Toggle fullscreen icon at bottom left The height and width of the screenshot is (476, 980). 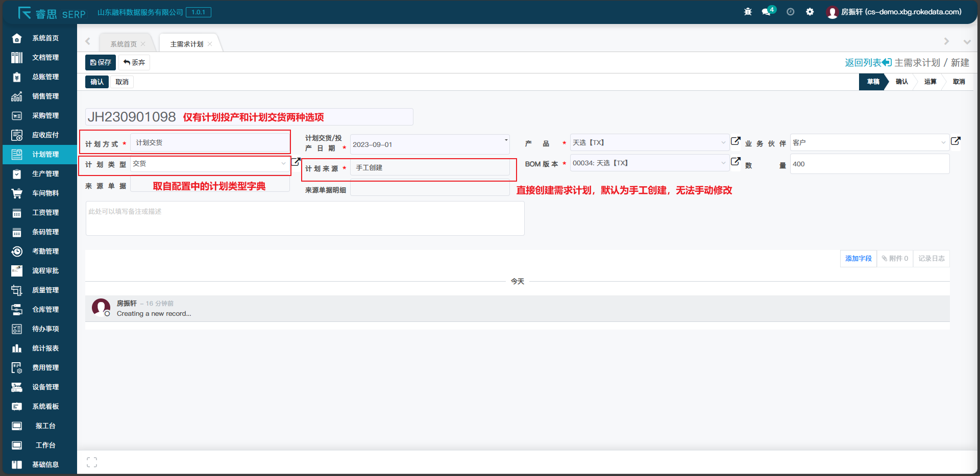[92, 462]
